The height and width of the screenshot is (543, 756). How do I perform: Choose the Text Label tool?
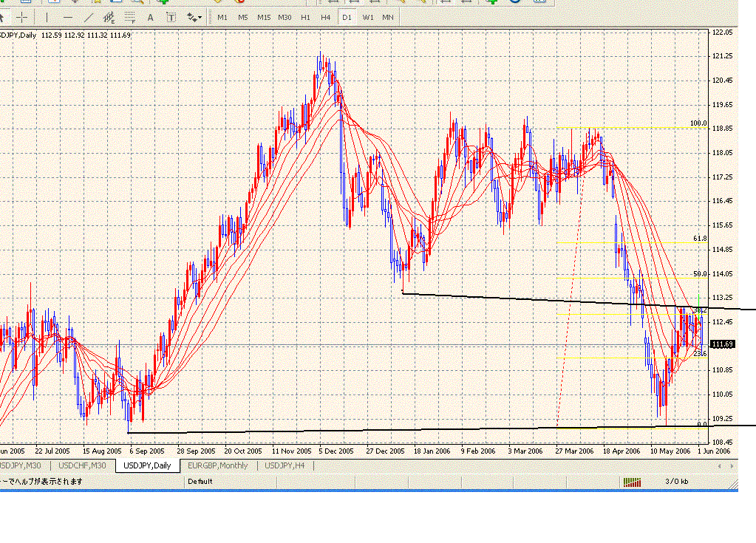coord(171,17)
